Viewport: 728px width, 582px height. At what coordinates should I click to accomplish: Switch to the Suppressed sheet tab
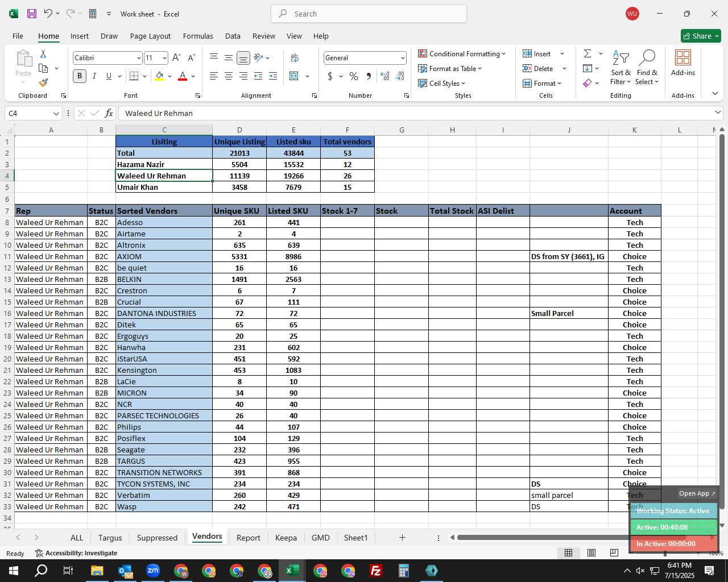(x=157, y=538)
